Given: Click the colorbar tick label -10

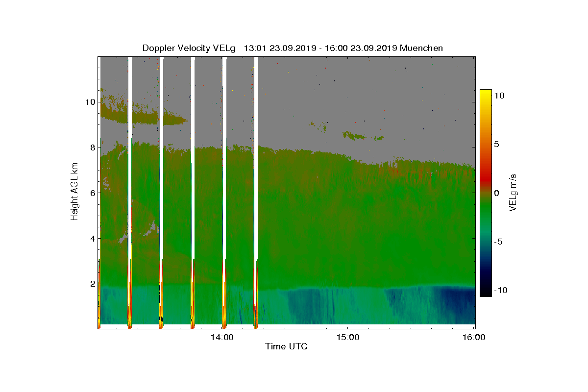Looking at the screenshot, I should pos(500,290).
